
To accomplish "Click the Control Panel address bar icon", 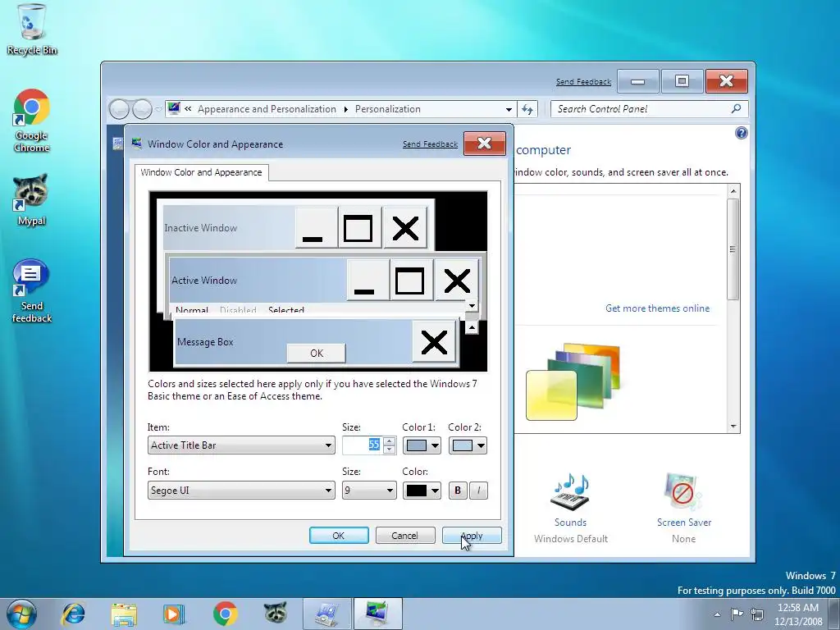I will [174, 109].
